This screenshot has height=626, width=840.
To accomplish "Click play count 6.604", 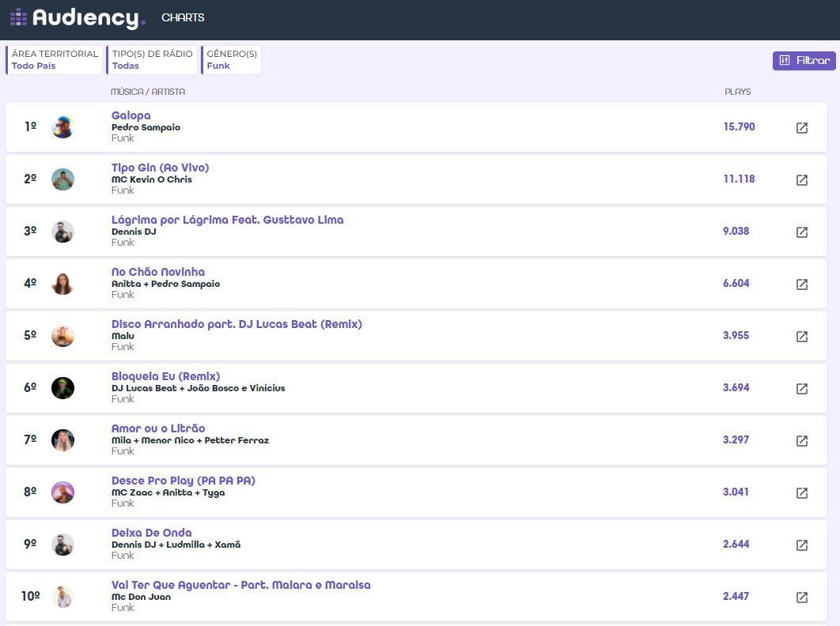I will click(736, 283).
